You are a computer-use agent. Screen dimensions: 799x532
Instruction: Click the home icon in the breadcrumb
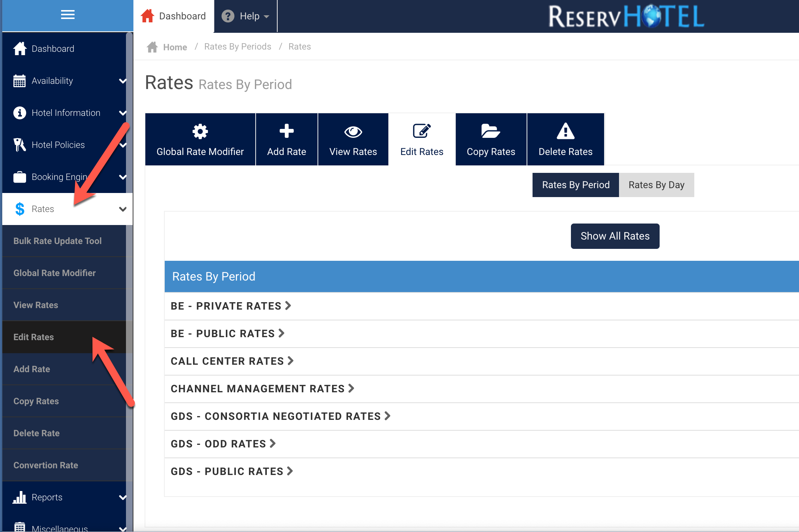(152, 47)
